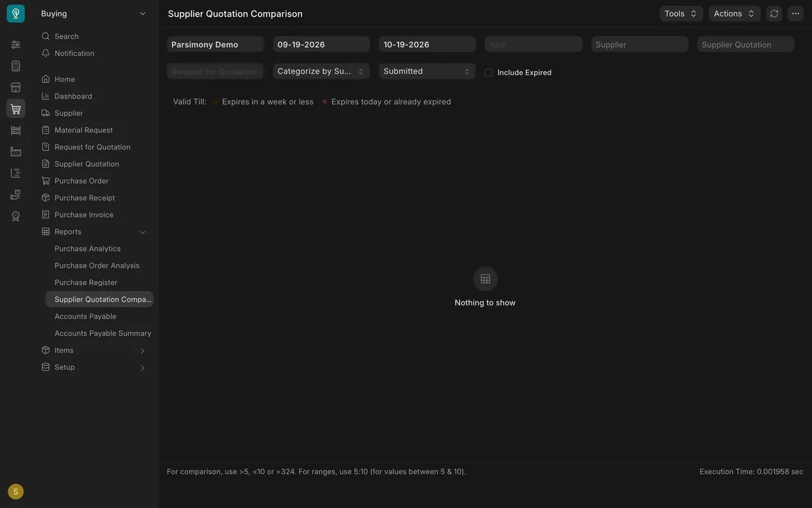This screenshot has height=508, width=812.
Task: Click the Supplier filter field
Action: 639,44
